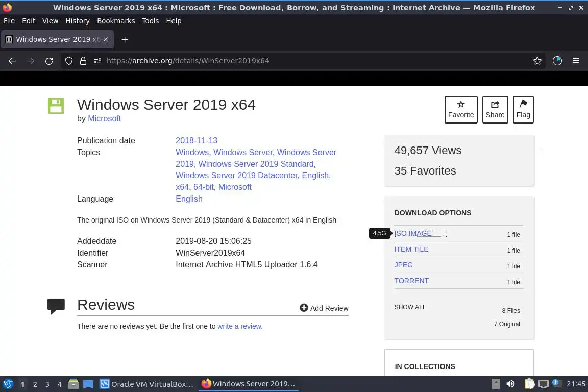Switch to workspace 3
The height and width of the screenshot is (392, 588).
47,384
